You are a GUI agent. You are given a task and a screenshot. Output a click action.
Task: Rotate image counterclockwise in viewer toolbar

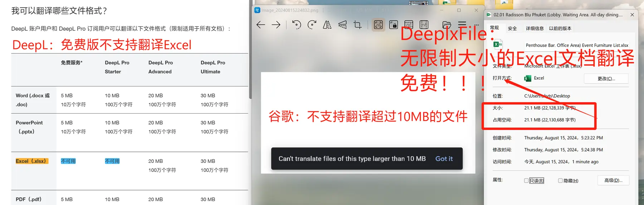click(x=296, y=25)
